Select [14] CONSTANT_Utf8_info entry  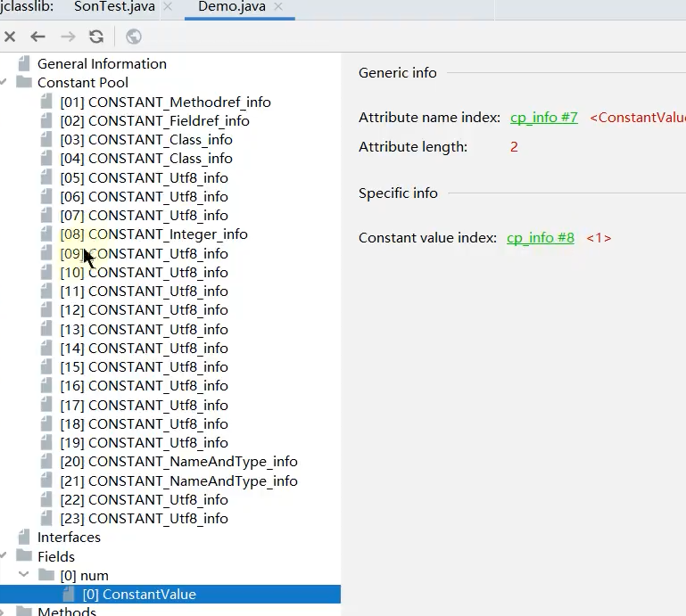pyautogui.click(x=144, y=349)
